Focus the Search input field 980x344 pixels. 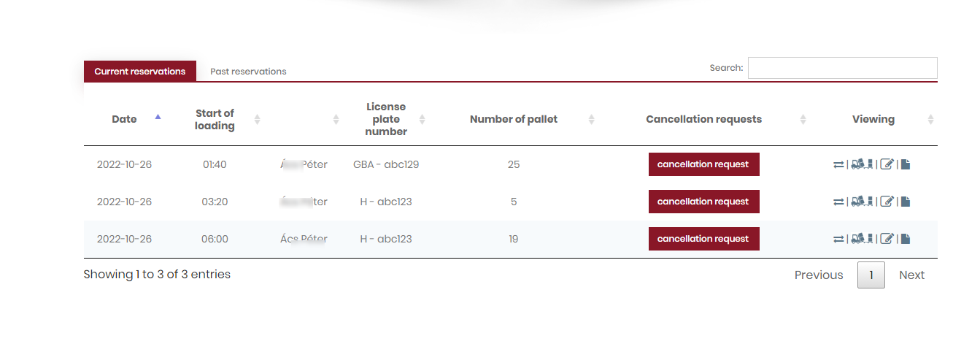tap(842, 68)
